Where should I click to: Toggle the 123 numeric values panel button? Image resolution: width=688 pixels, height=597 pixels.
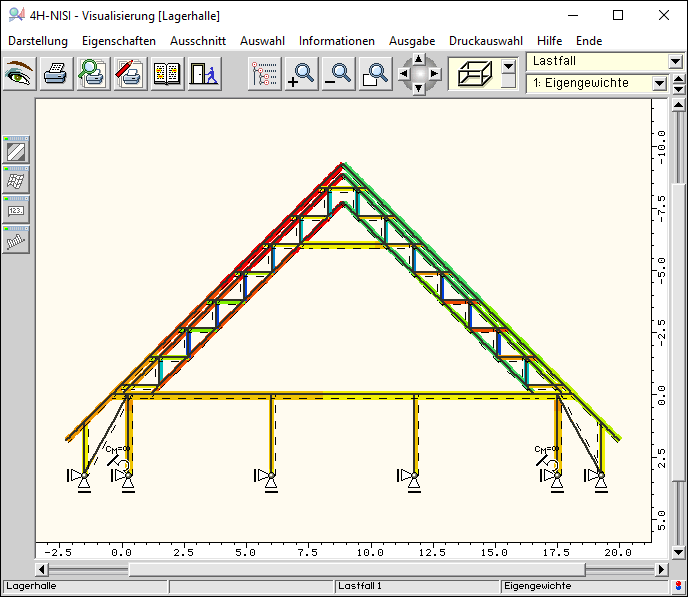(x=16, y=210)
